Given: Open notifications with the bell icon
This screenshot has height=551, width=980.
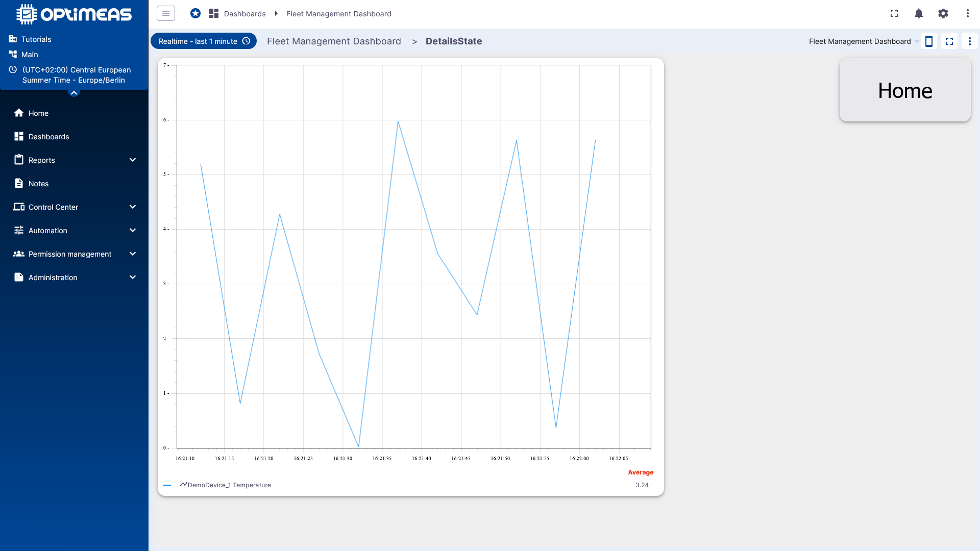Looking at the screenshot, I should click(x=919, y=13).
